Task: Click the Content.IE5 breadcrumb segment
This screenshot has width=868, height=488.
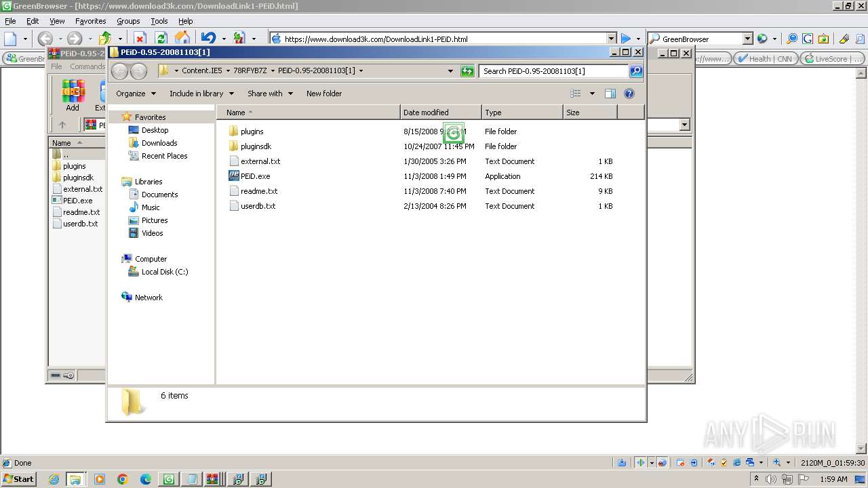Action: pyautogui.click(x=201, y=70)
